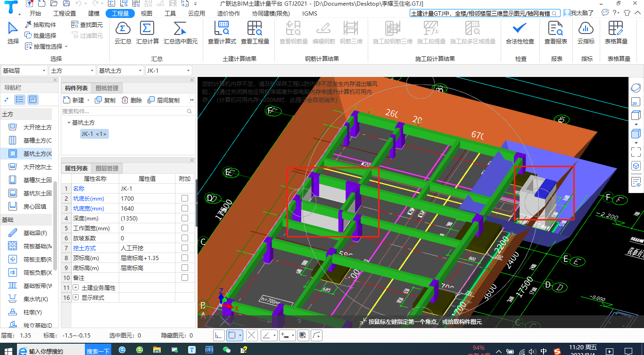Toggle 附加 checkbox for 顶标高(m)
Screen dimensions: 644x355
point(184,258)
